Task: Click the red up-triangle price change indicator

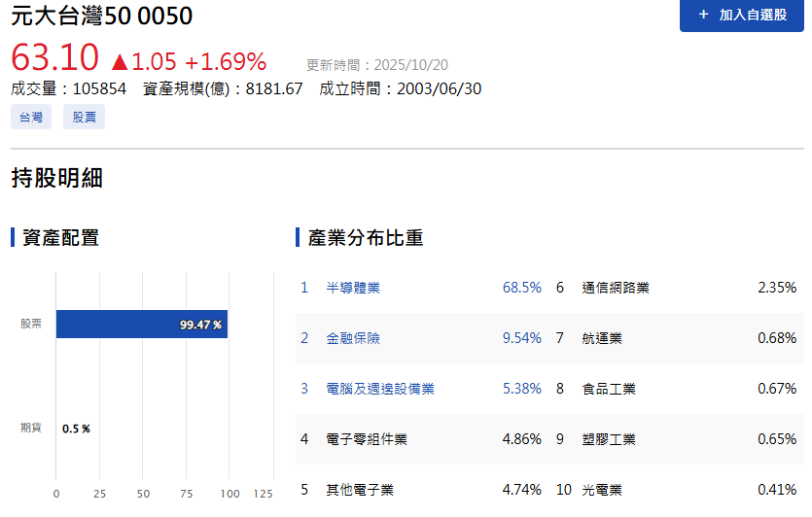Action: 120,62
